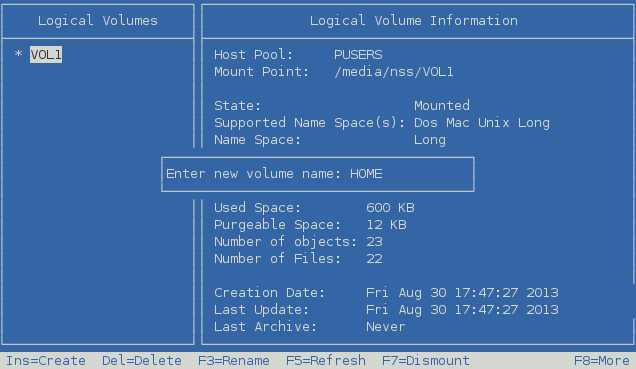This screenshot has height=369, width=636.
Task: Click F5=Refresh in the status bar
Action: [x=326, y=360]
